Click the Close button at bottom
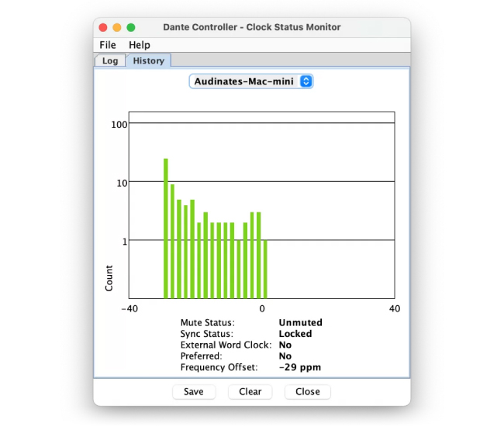 pos(307,391)
